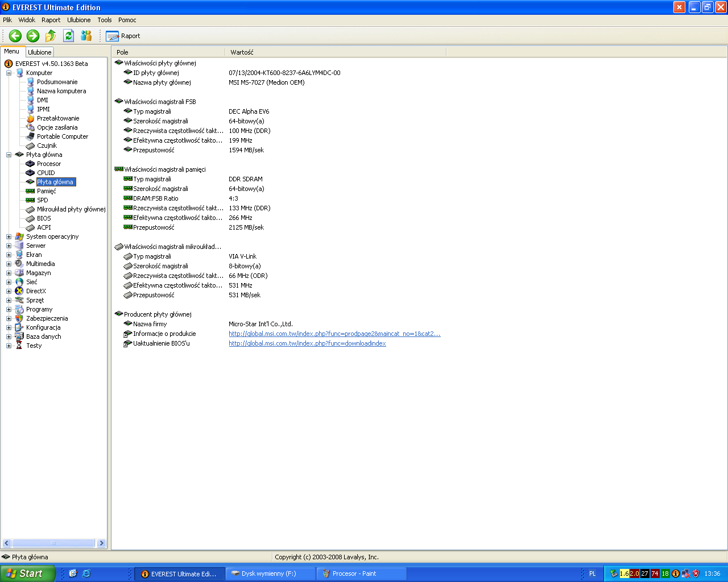Expand the DirectX tree node

click(x=9, y=291)
